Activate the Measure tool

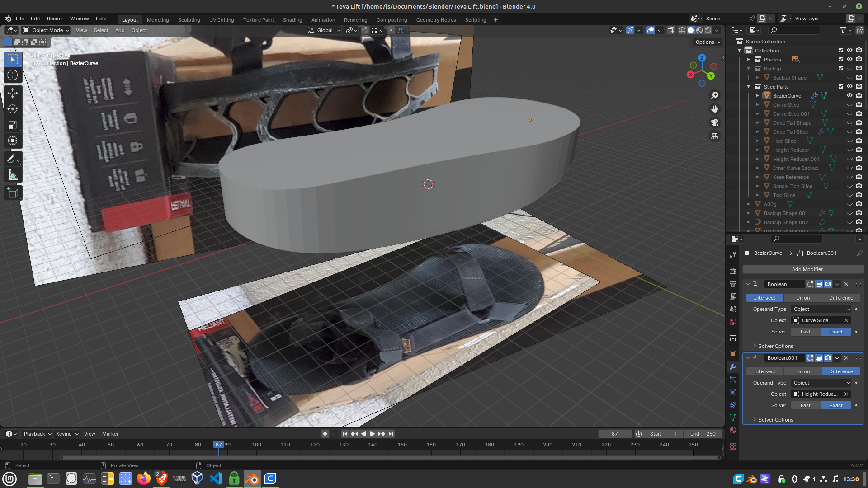pos(13,175)
